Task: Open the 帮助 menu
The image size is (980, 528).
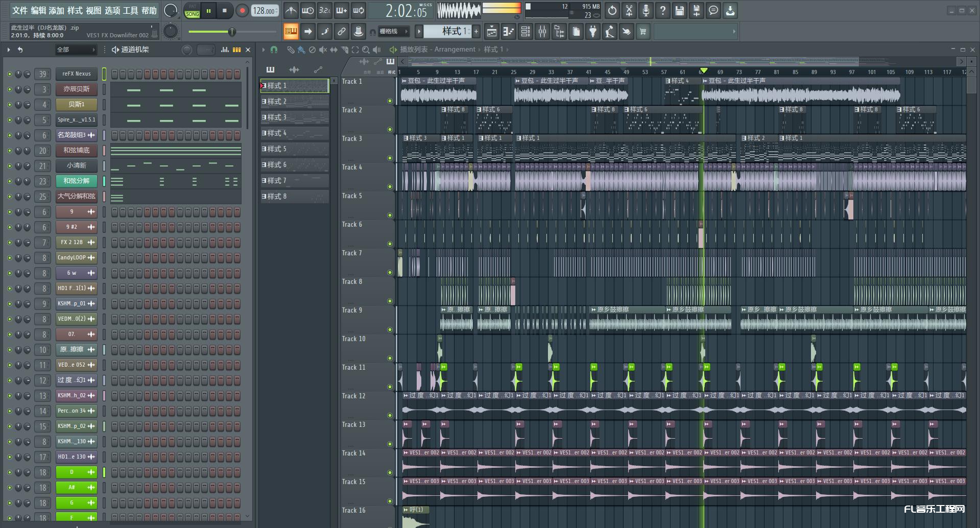Action: point(149,10)
